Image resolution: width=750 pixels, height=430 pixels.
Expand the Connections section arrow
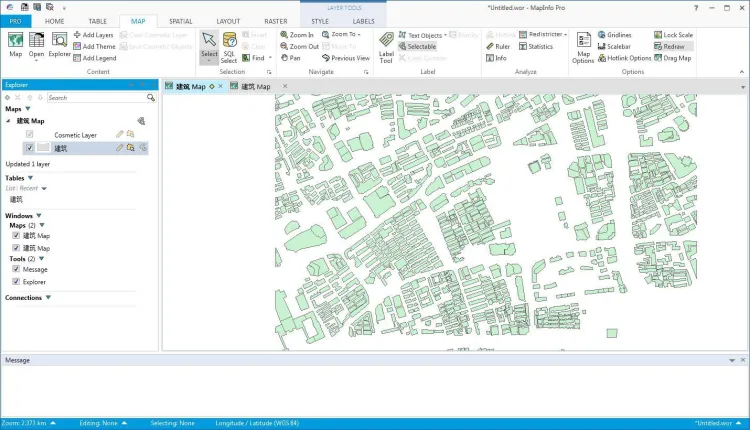coord(48,297)
